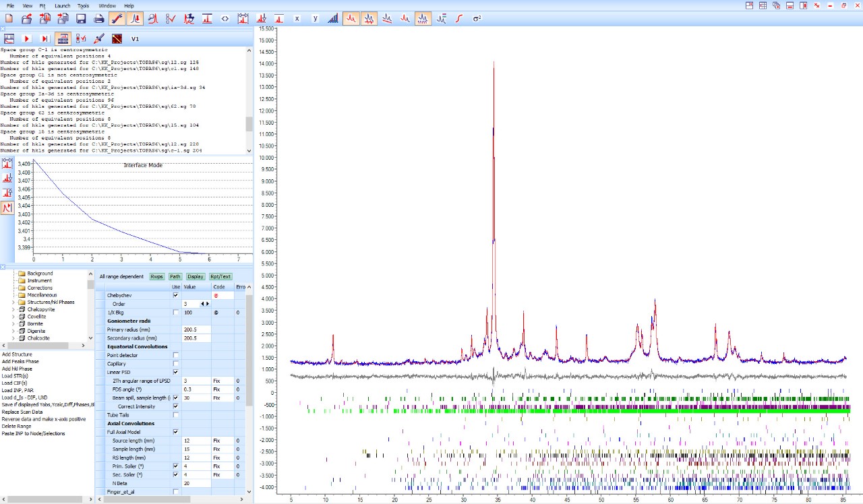The width and height of the screenshot is (863, 504).
Task: Save the current TOPAS project
Action: (81, 18)
